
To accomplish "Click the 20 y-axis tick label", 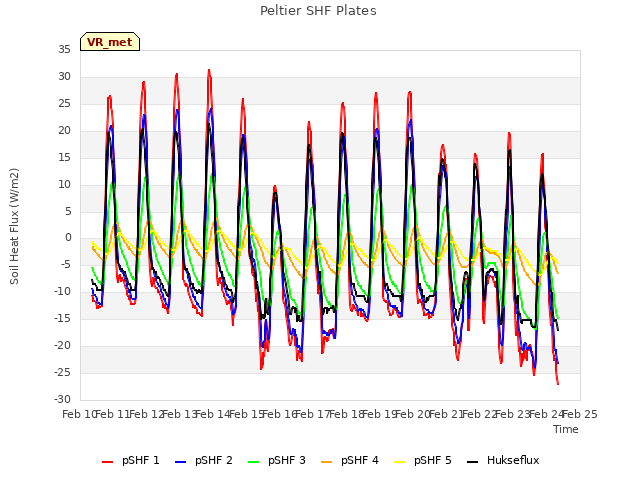I will [64, 130].
